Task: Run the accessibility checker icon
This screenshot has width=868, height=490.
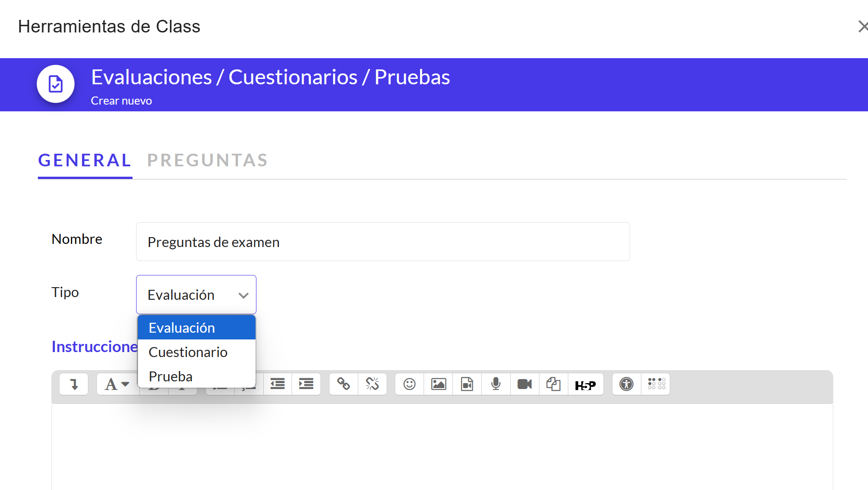Action: pyautogui.click(x=626, y=384)
